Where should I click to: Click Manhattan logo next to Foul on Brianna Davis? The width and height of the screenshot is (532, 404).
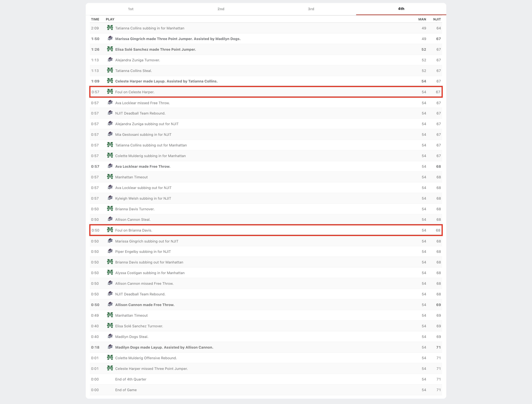tap(110, 230)
